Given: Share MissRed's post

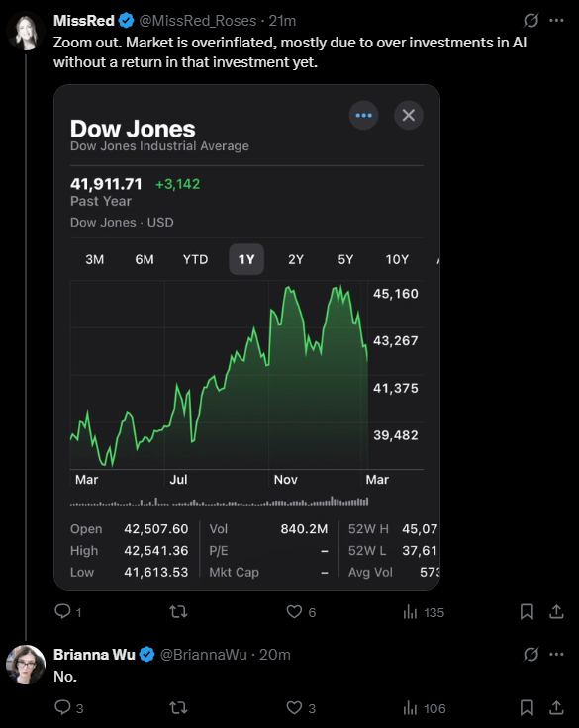Looking at the screenshot, I should pyautogui.click(x=556, y=612).
